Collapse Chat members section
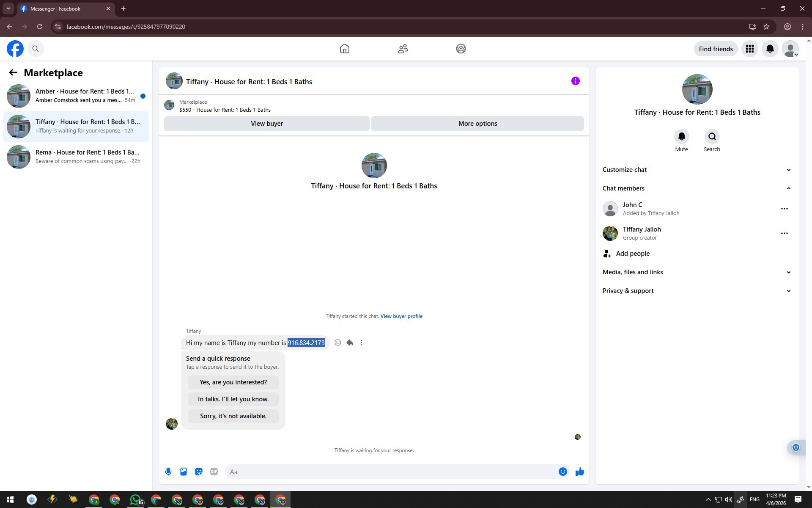Screen dimensions: 812x508 click(697, 188)
